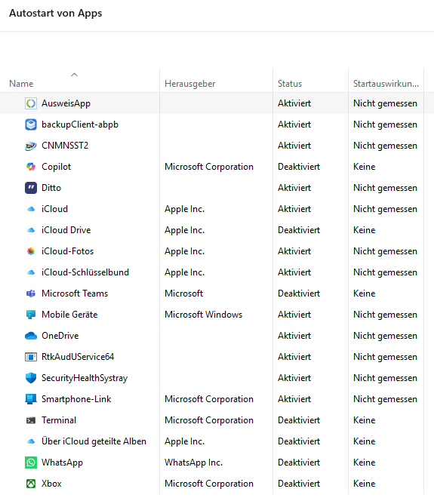Viewport: 434px width, 504px height.
Task: Sort by the Status column header
Action: 290,84
